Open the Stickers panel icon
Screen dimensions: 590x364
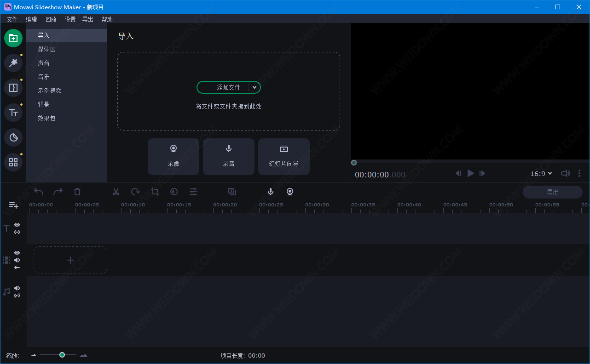click(x=13, y=137)
